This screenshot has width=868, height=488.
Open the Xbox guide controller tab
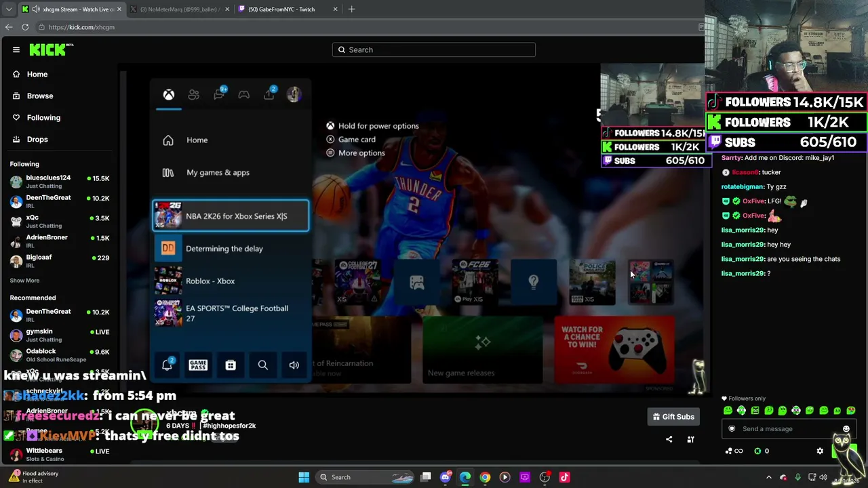tap(244, 95)
